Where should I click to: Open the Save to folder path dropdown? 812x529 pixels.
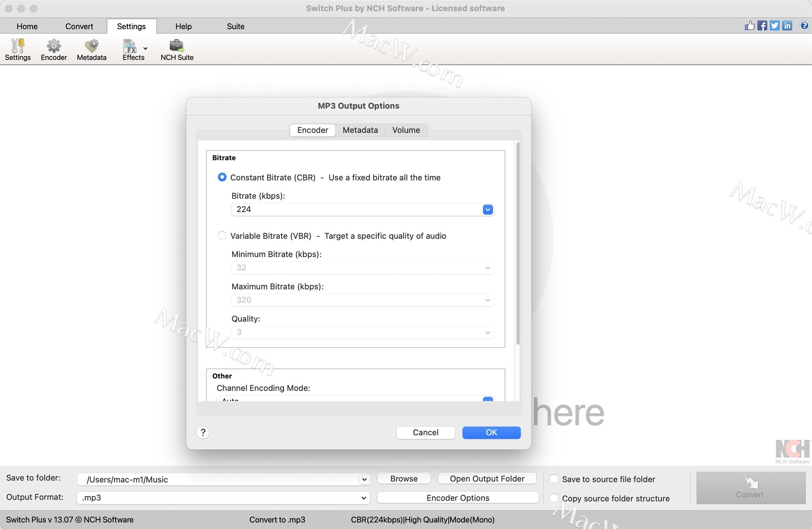(x=363, y=479)
